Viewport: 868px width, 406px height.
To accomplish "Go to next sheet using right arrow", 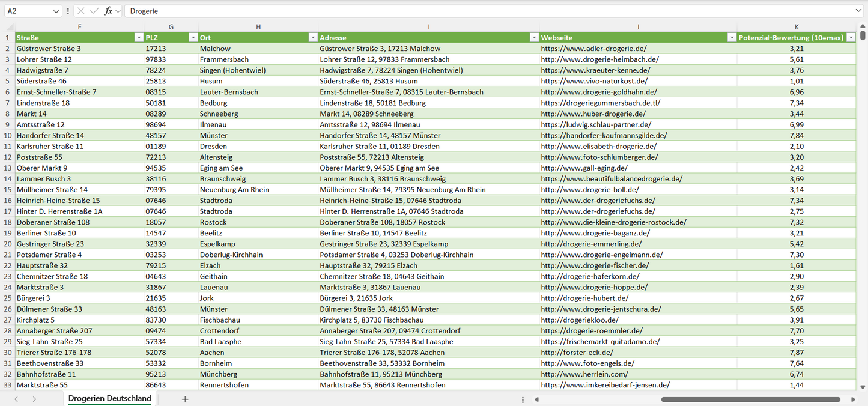I will point(34,399).
